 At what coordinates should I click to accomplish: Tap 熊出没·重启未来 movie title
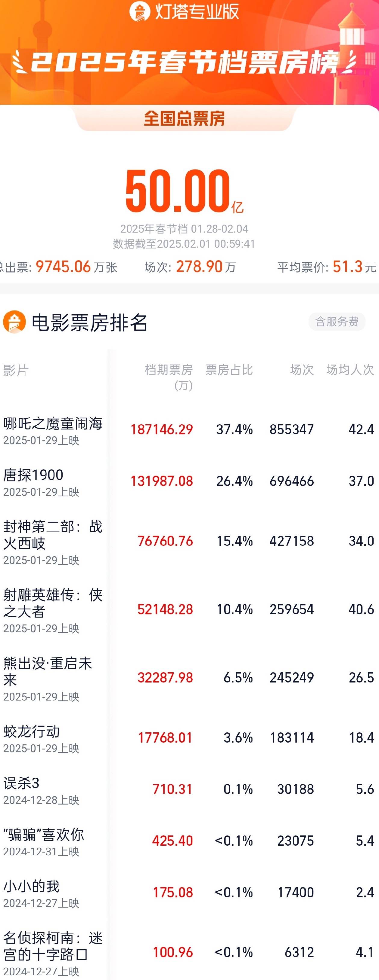48,671
